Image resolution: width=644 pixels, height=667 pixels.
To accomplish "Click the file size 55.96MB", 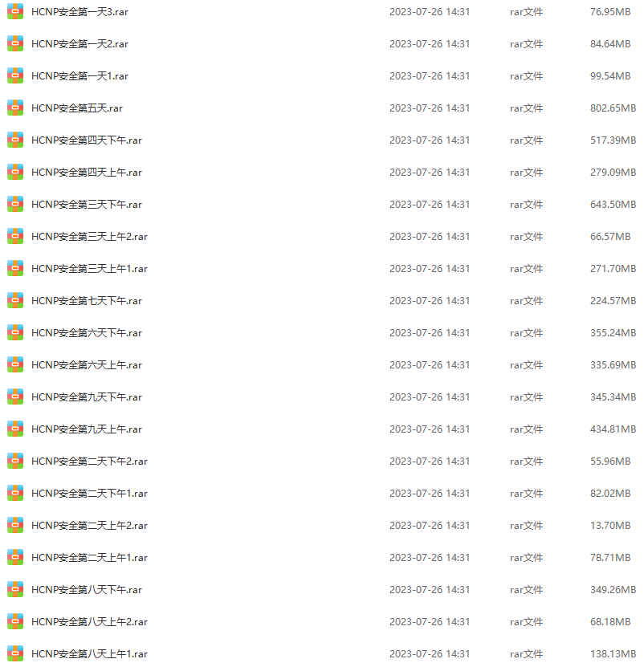I will pyautogui.click(x=610, y=462).
